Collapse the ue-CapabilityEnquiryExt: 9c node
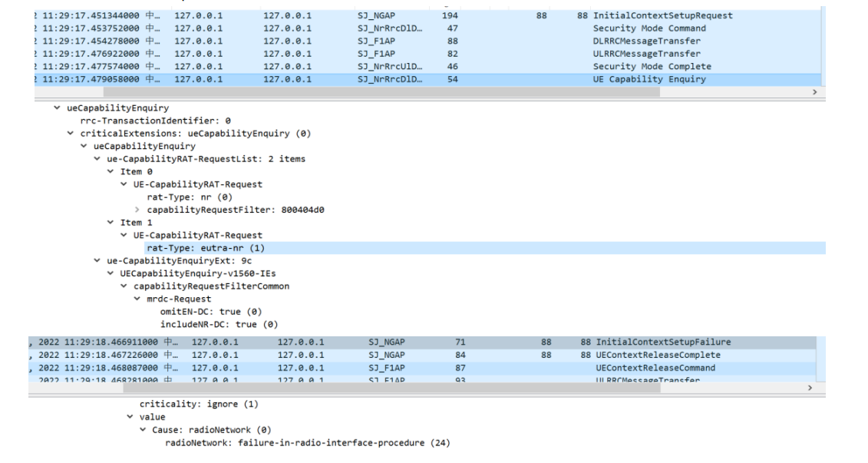This screenshot has height=463, width=868. (97, 261)
